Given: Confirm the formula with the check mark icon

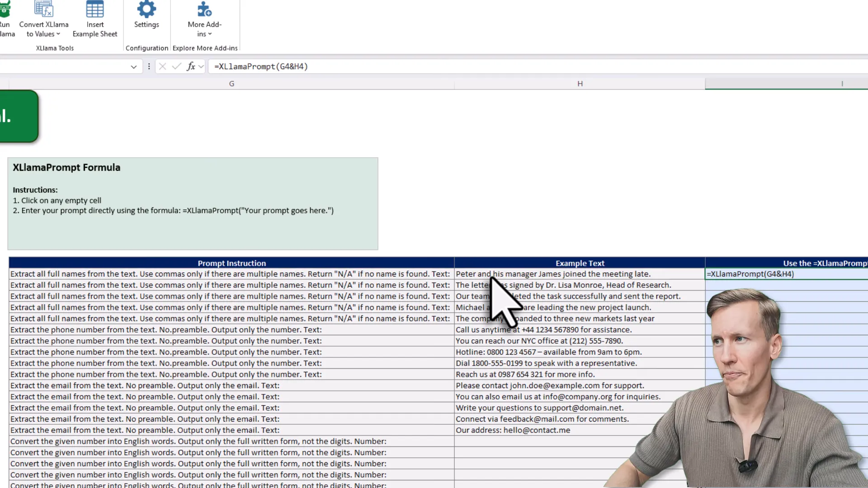Looking at the screenshot, I should (x=176, y=66).
